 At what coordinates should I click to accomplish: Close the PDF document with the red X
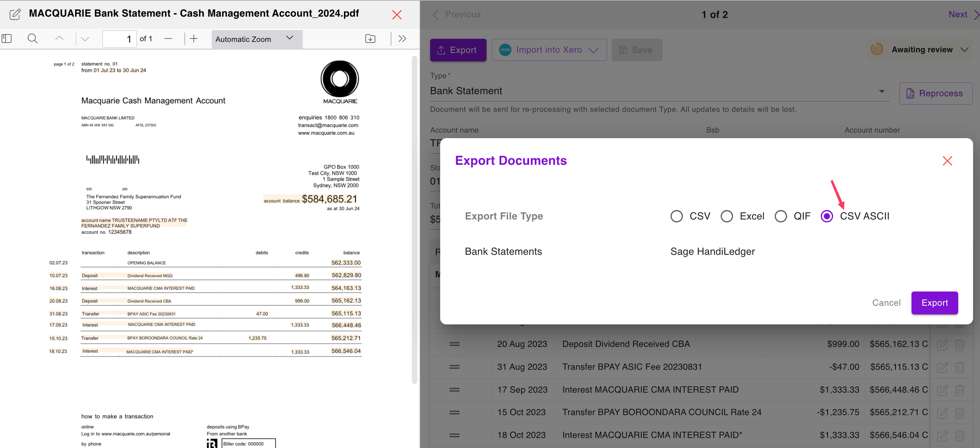397,15
